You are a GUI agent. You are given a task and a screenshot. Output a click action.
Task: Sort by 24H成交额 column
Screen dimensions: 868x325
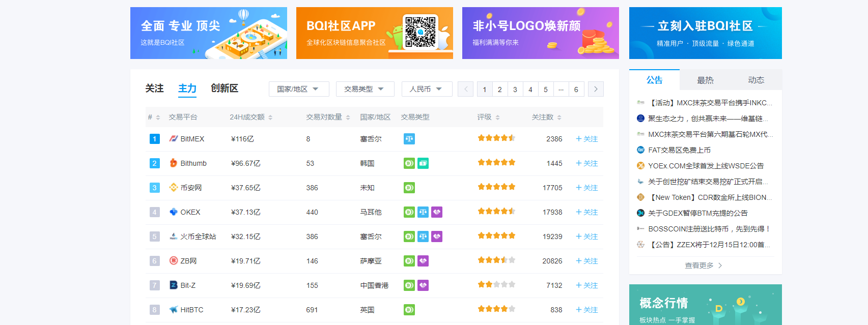pos(270,117)
